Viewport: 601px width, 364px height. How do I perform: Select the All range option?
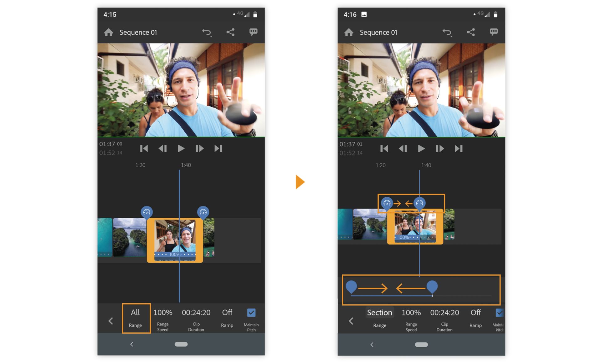pos(136,318)
